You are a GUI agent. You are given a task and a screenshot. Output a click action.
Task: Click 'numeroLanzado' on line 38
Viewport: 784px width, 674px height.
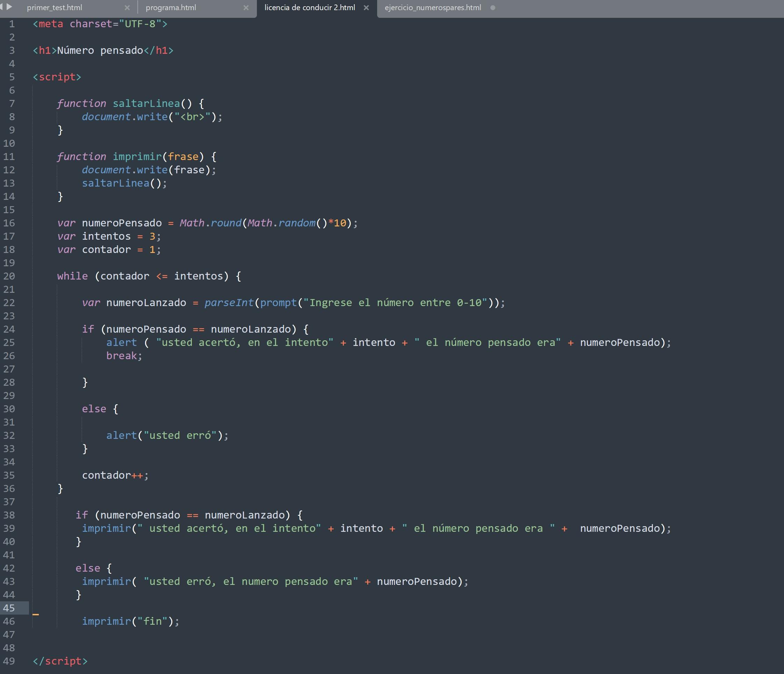(x=244, y=515)
